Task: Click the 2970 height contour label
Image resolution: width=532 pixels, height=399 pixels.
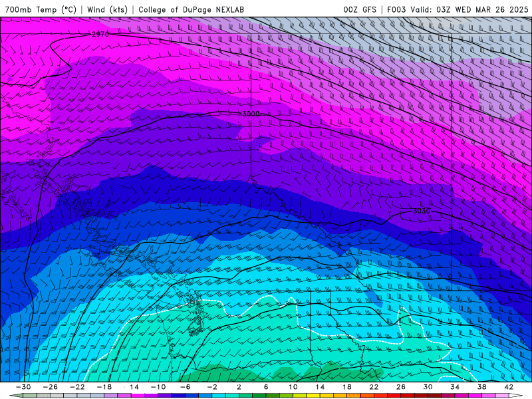Action: pos(100,35)
